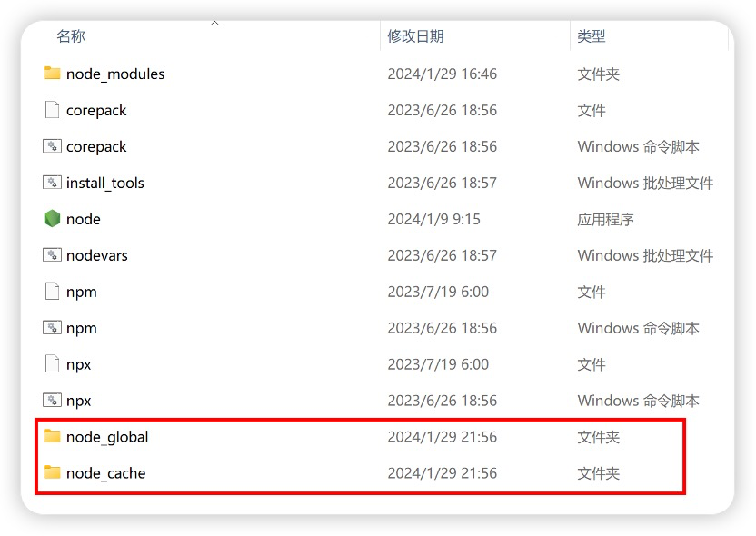
Task: Select the install_tools file name
Action: (105, 183)
